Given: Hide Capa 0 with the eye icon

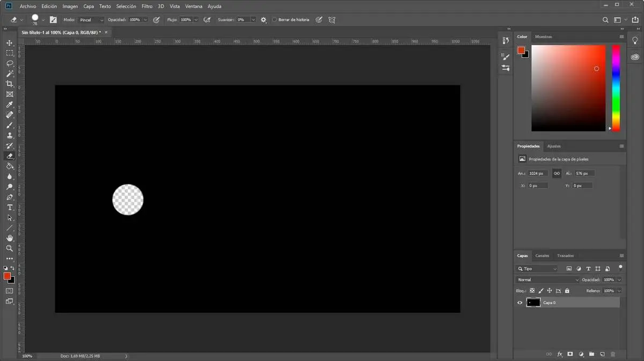Looking at the screenshot, I should [x=519, y=303].
